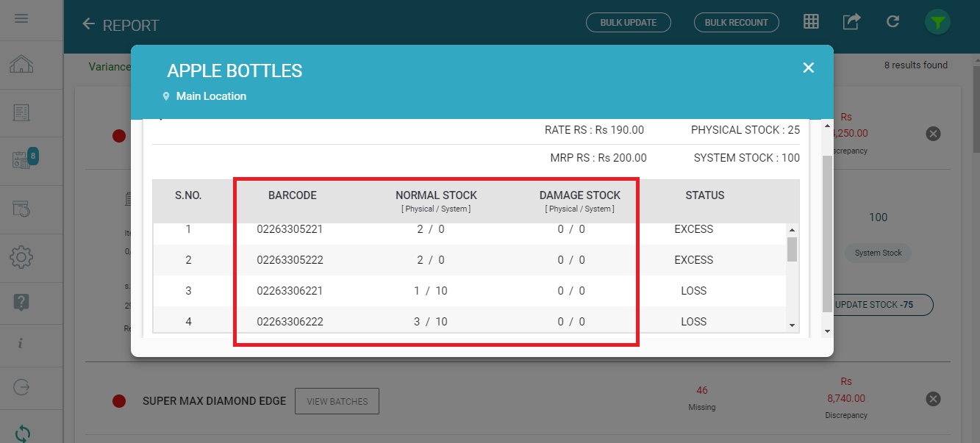
Task: Click the BARCODE column header
Action: pyautogui.click(x=293, y=195)
